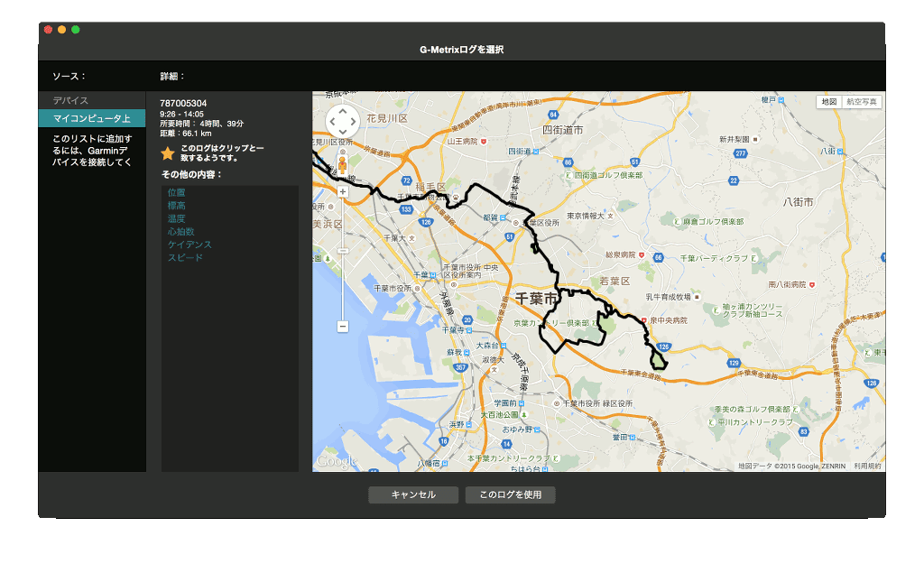Click the 千葉市 label on the map
Screen dimensions: 924x573
[x=536, y=299]
